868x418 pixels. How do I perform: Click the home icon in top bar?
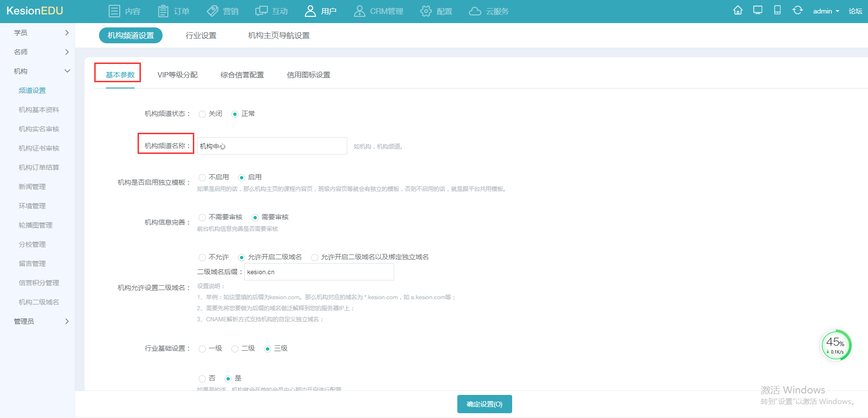[x=738, y=11]
